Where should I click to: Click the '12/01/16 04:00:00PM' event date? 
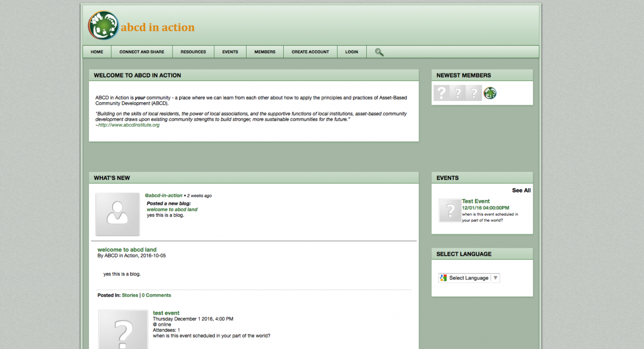(486, 207)
